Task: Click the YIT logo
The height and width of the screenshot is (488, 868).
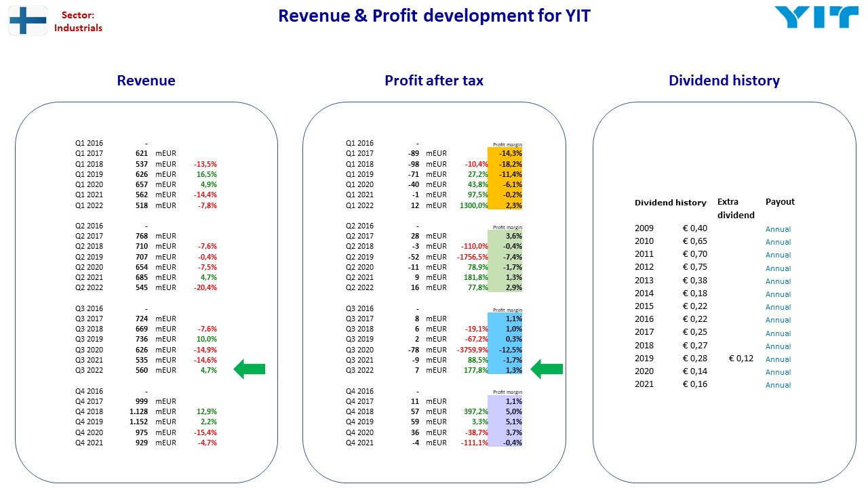Action: pos(816,18)
